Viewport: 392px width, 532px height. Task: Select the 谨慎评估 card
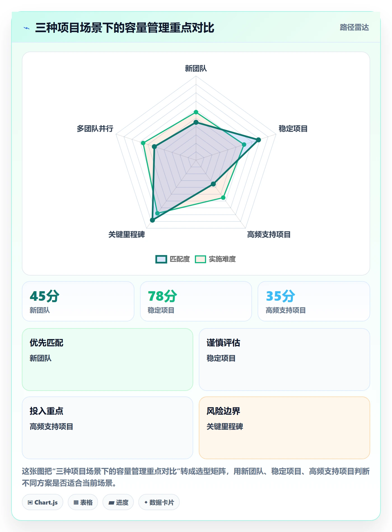284,360
